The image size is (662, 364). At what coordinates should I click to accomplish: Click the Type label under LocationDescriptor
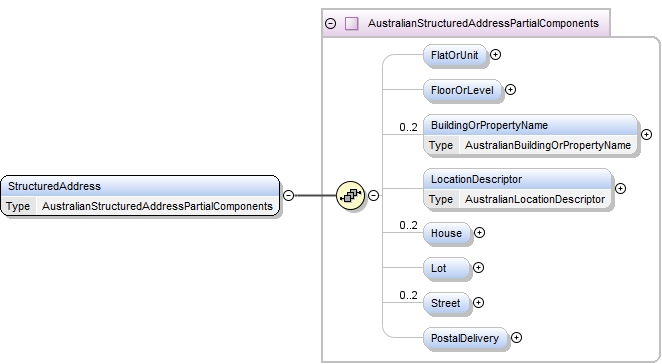(x=441, y=199)
